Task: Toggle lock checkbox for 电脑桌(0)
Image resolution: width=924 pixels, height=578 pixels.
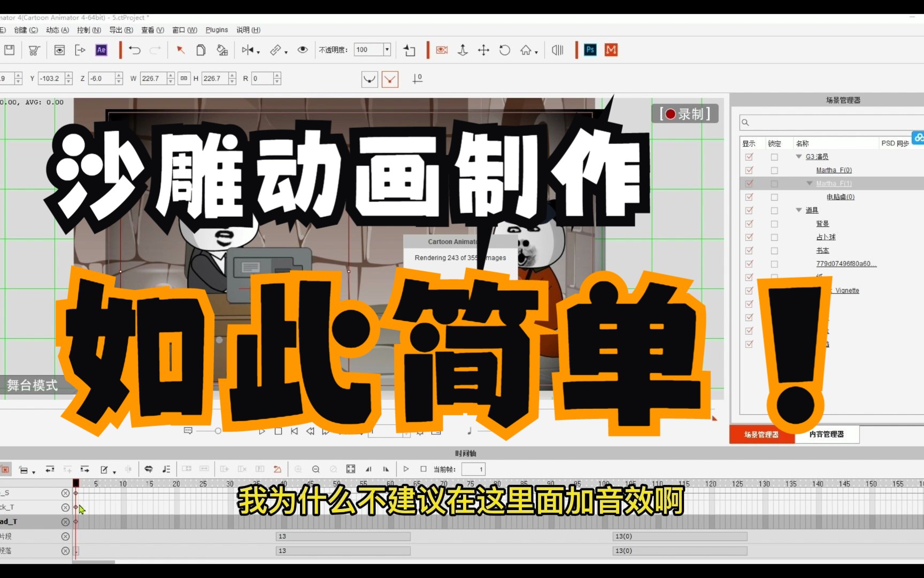Action: click(x=774, y=197)
